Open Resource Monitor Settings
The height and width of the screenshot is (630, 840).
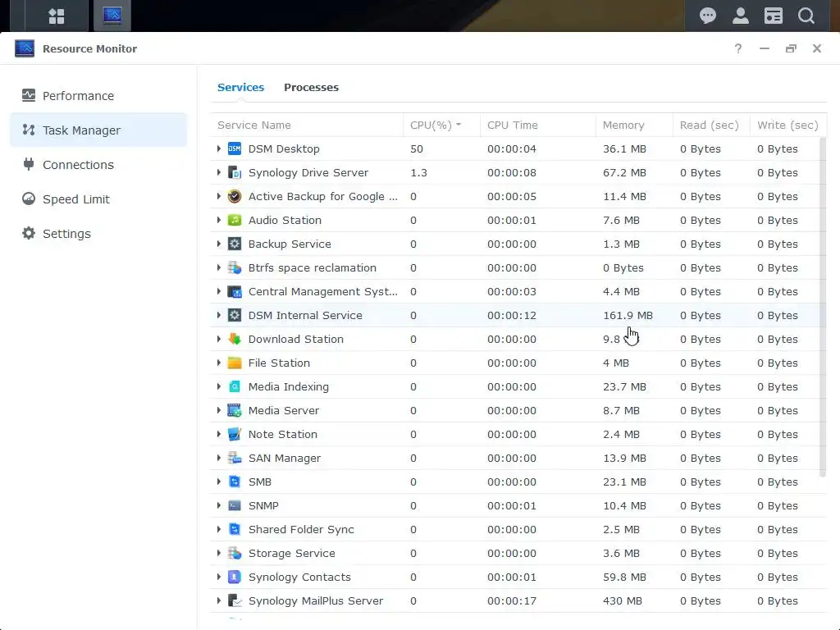click(98, 234)
